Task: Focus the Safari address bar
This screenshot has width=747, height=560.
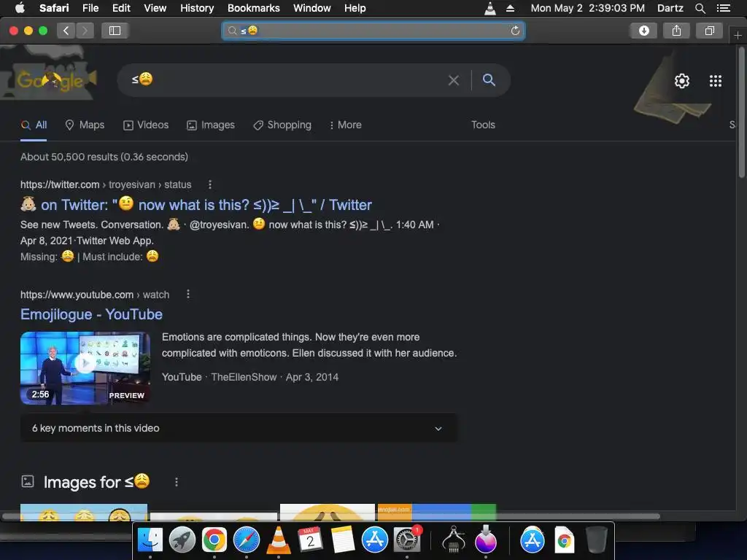Action: (373, 31)
